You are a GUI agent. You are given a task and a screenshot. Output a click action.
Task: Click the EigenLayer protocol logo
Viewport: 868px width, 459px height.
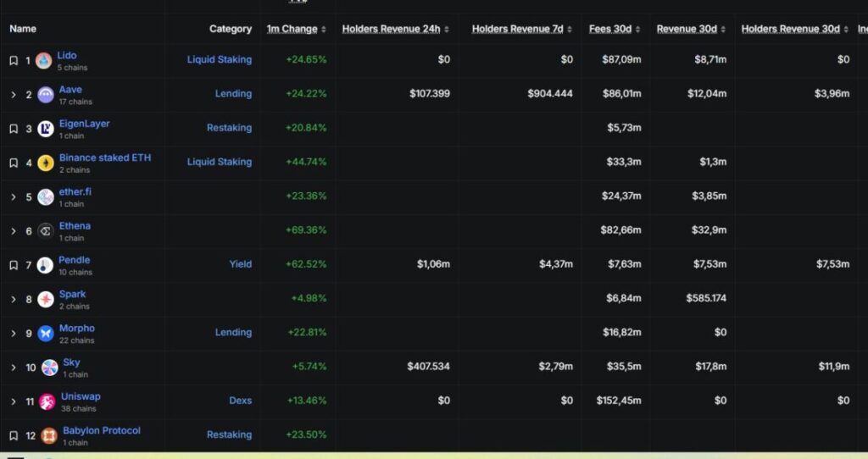pos(46,129)
